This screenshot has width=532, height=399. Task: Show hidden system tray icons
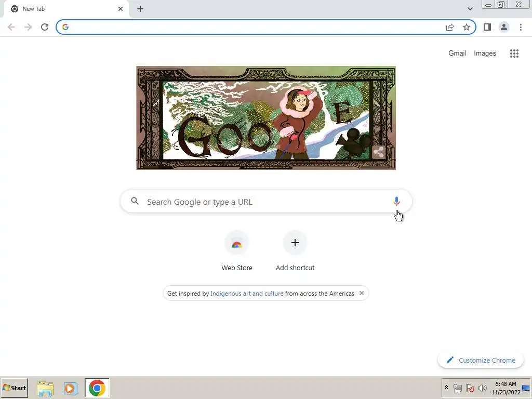(x=446, y=388)
